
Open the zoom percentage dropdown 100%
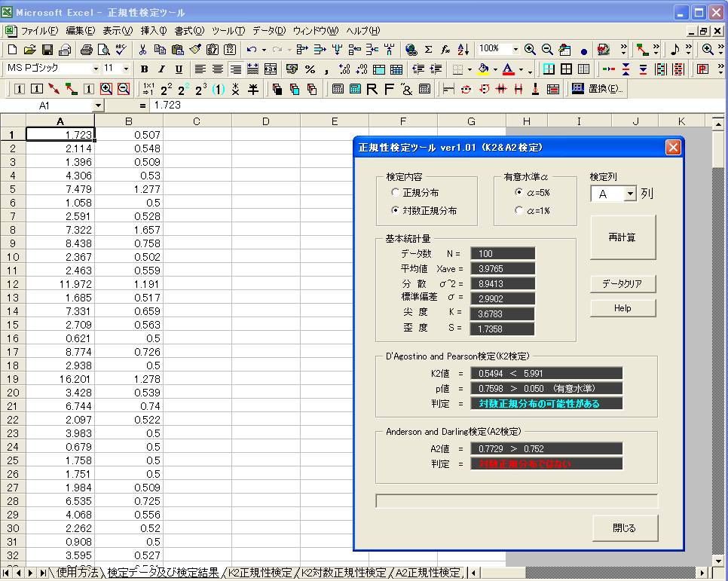(515, 49)
